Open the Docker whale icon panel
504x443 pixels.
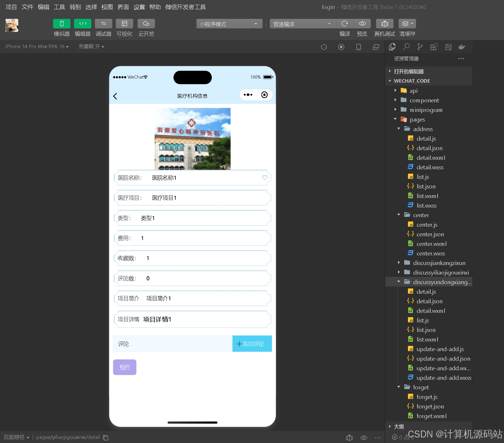click(462, 47)
